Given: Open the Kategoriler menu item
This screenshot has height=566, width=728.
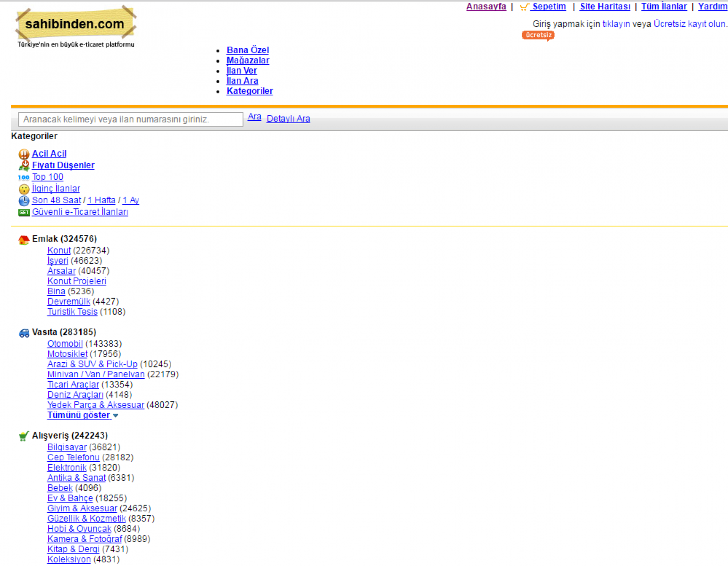Looking at the screenshot, I should 250,91.
